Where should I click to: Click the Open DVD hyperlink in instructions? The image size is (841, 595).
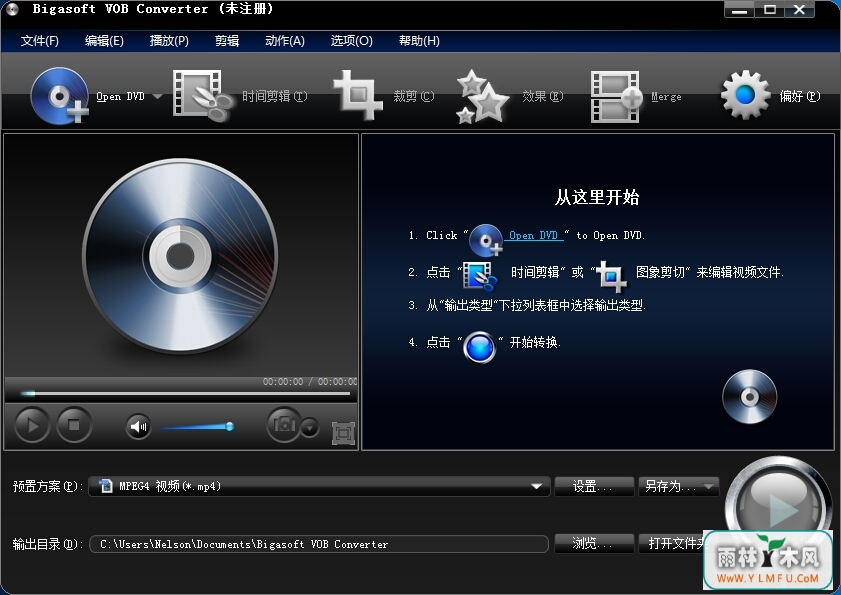click(x=534, y=236)
